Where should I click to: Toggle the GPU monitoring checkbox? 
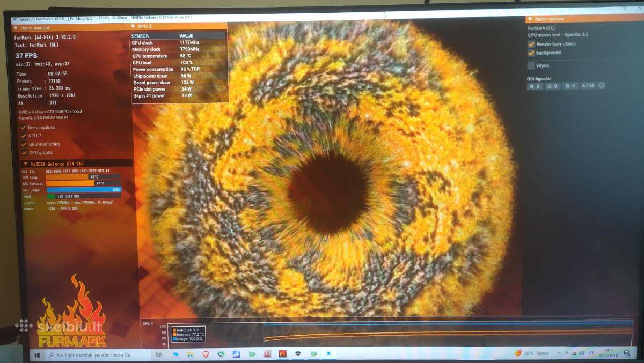coord(23,144)
